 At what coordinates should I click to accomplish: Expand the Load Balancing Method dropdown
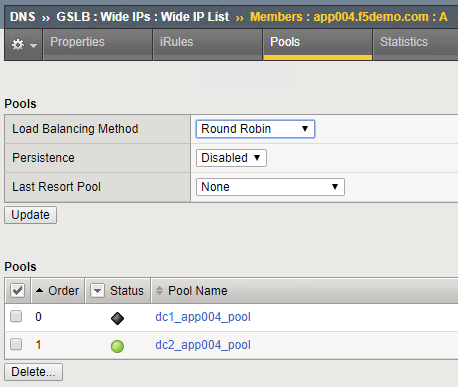[x=255, y=129]
